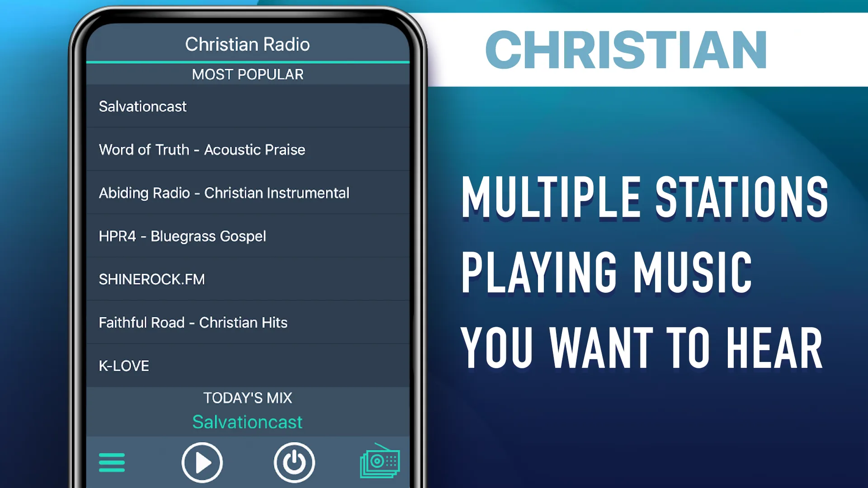Viewport: 868px width, 488px height.
Task: Tap HPR4 - Bluegrass Gospel station
Action: pyautogui.click(x=247, y=236)
